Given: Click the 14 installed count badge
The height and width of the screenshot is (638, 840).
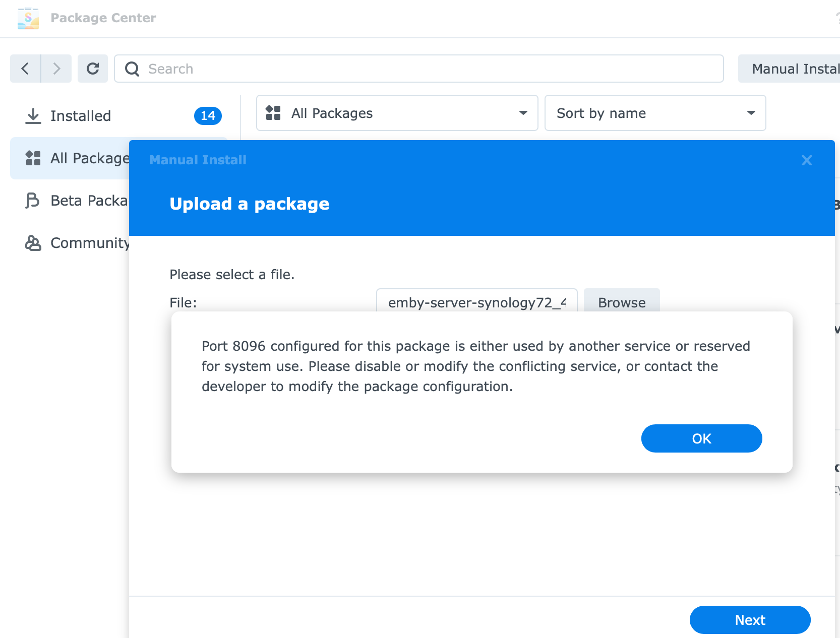Looking at the screenshot, I should click(208, 116).
